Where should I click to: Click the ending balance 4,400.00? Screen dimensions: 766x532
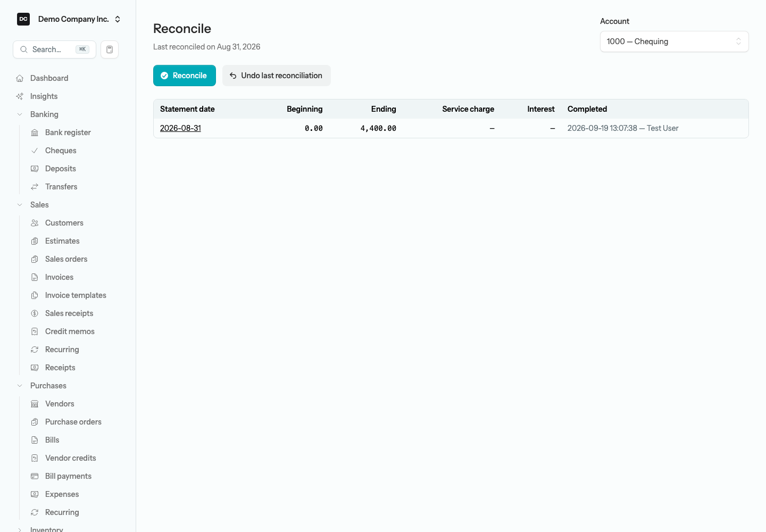pos(378,128)
